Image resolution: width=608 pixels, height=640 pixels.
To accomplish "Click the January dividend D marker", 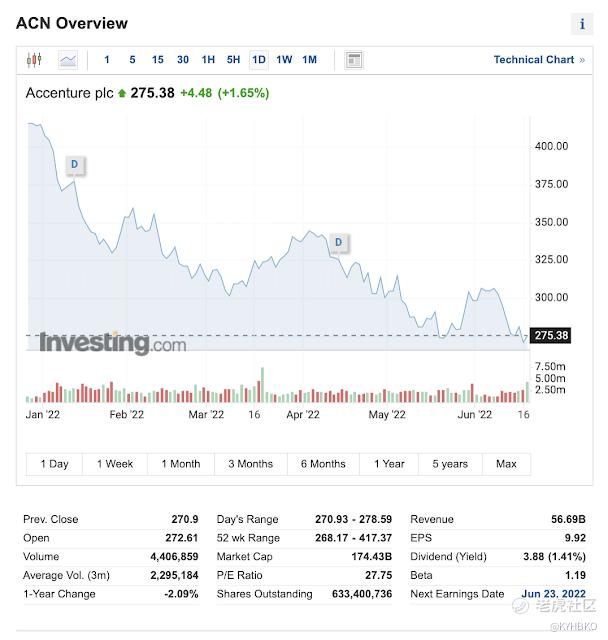I will [x=75, y=164].
